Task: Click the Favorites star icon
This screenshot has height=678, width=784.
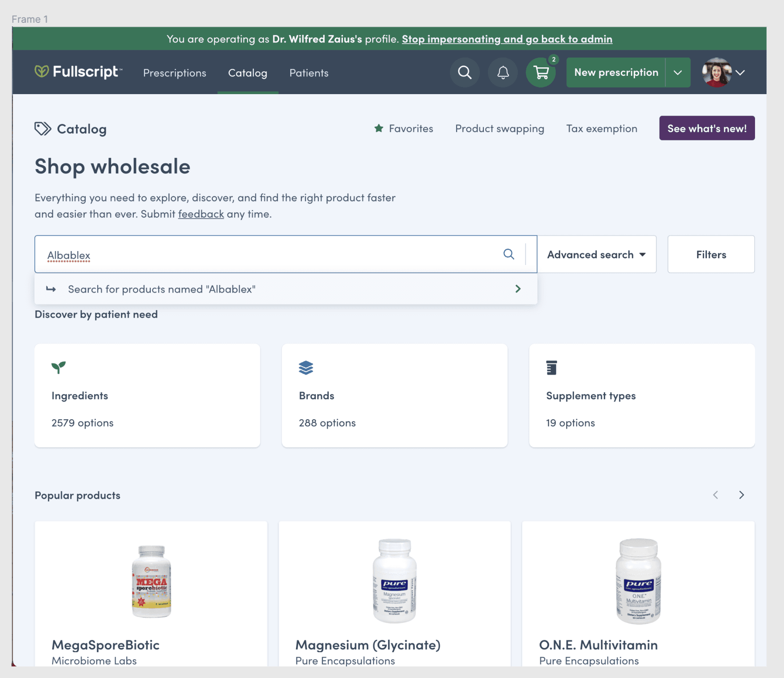Action: tap(379, 128)
